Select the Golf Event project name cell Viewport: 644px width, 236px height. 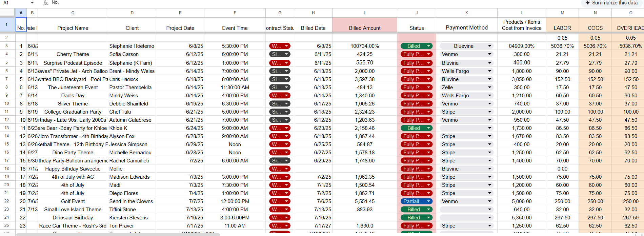(73, 201)
